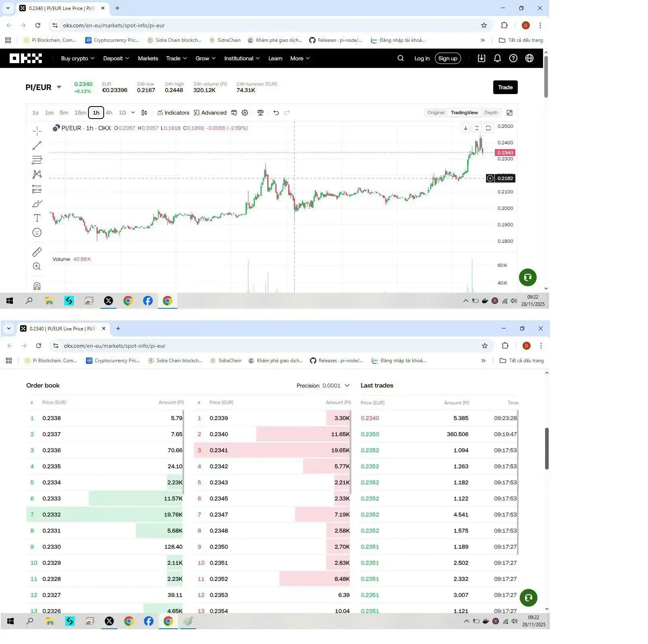Click the Log in link

(x=422, y=59)
